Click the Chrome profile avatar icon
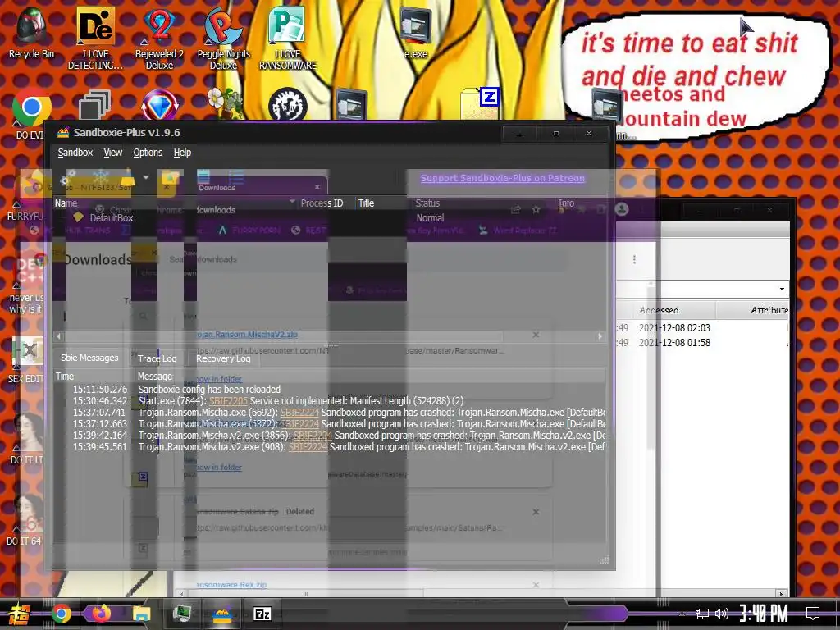Image resolution: width=840 pixels, height=630 pixels. click(622, 209)
